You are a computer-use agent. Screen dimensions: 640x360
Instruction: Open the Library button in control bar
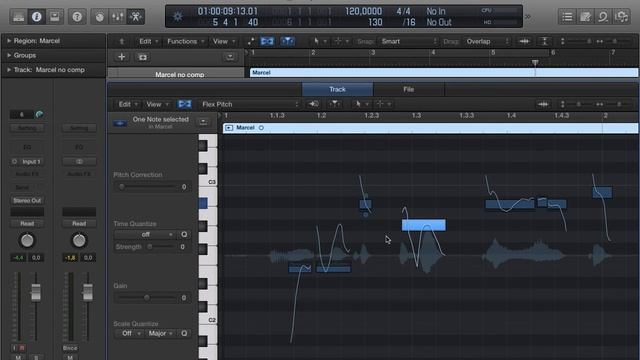click(x=19, y=17)
